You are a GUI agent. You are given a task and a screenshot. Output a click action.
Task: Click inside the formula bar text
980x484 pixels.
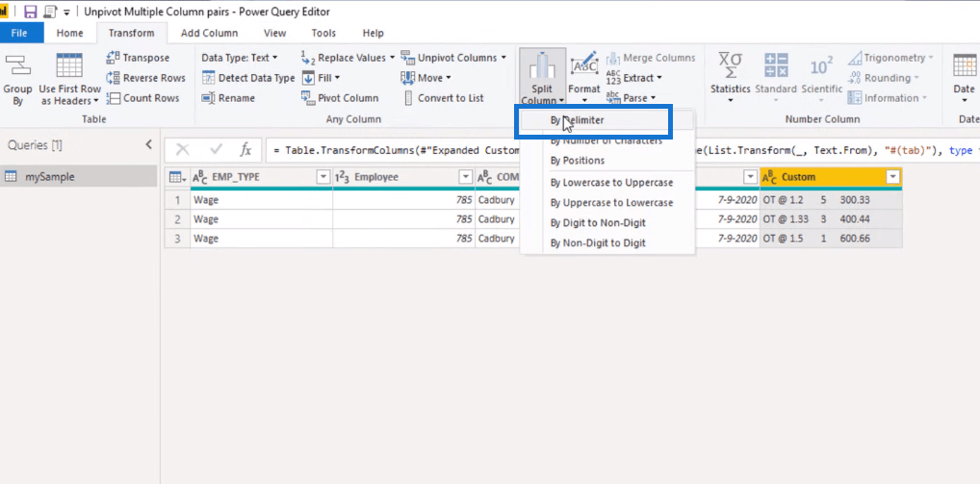click(x=622, y=150)
